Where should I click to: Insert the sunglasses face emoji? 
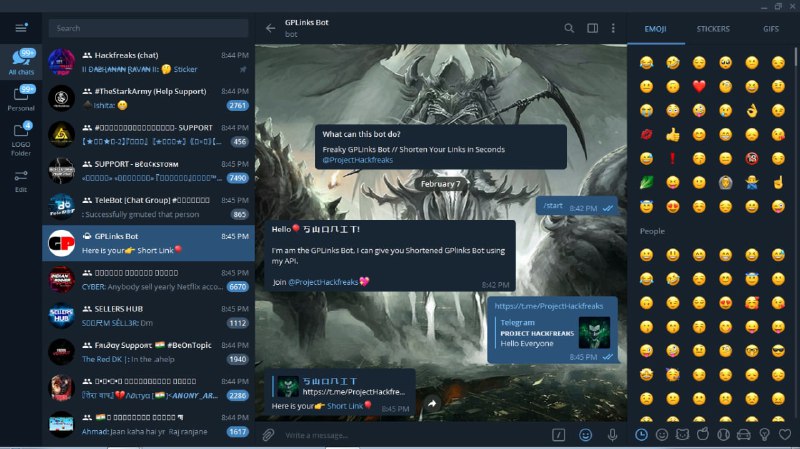[x=778, y=351]
